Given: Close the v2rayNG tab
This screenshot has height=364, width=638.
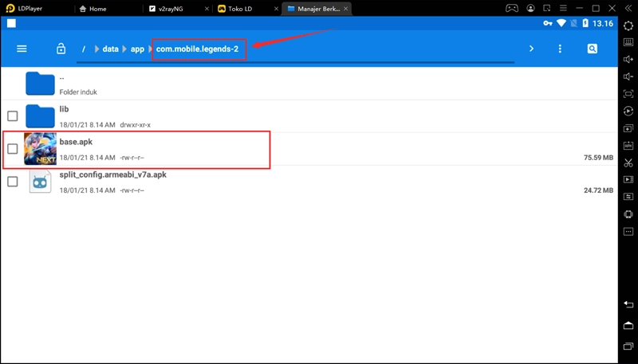Looking at the screenshot, I should 207,9.
